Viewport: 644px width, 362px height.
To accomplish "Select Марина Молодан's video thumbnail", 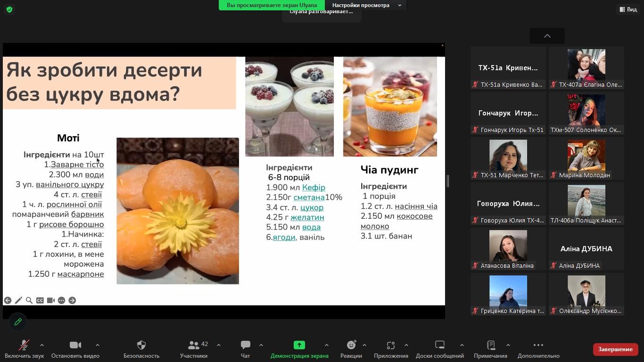I will pos(586,158).
